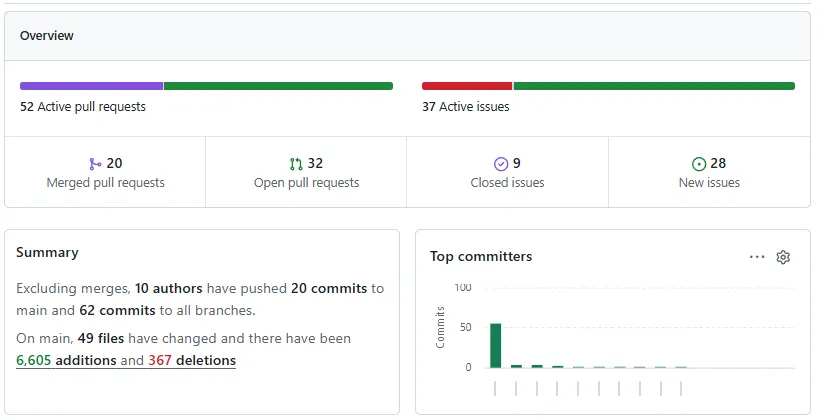The height and width of the screenshot is (420, 819).
Task: View the 9 Closed issues link
Action: point(507,173)
